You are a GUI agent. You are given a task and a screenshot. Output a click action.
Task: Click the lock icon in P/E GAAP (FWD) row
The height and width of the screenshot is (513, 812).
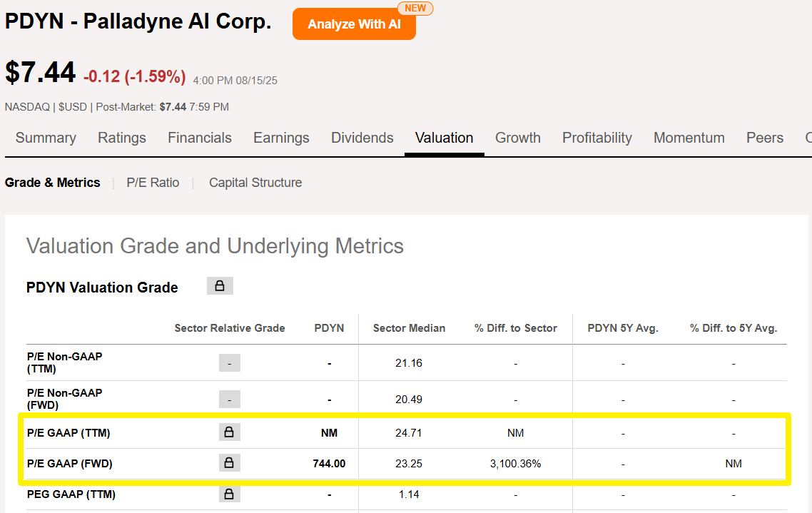click(x=230, y=463)
